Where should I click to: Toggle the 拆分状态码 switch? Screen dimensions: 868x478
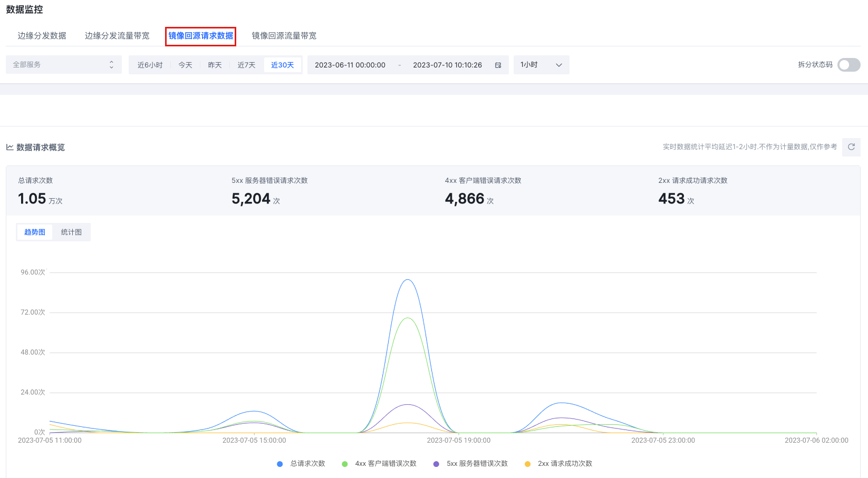click(x=849, y=65)
